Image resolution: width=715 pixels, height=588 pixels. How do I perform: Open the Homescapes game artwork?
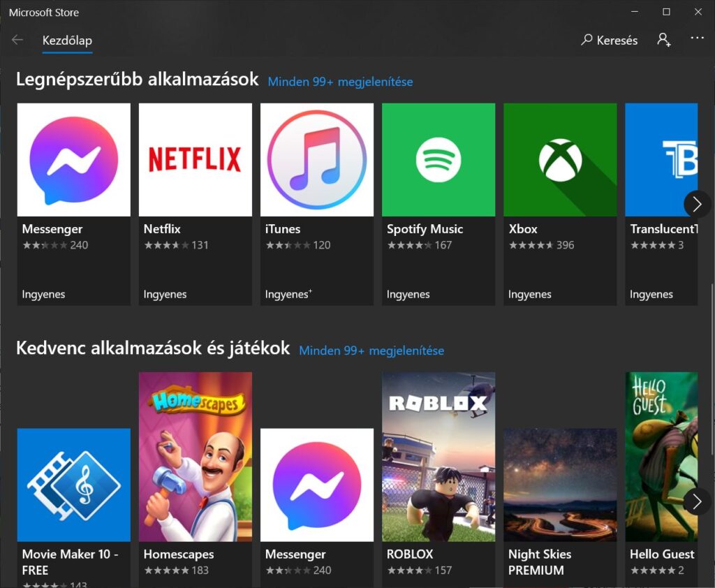(x=196, y=457)
